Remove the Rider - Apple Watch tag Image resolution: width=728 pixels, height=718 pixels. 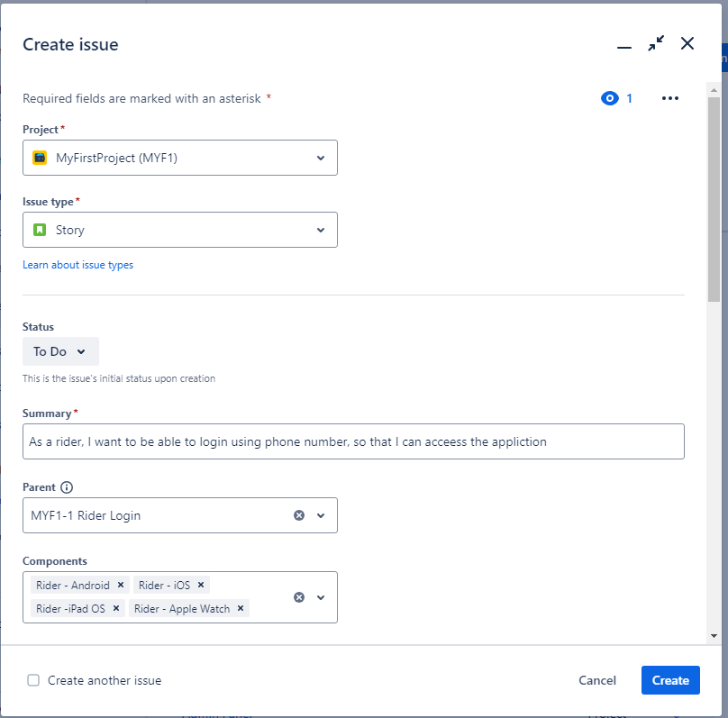(x=241, y=608)
